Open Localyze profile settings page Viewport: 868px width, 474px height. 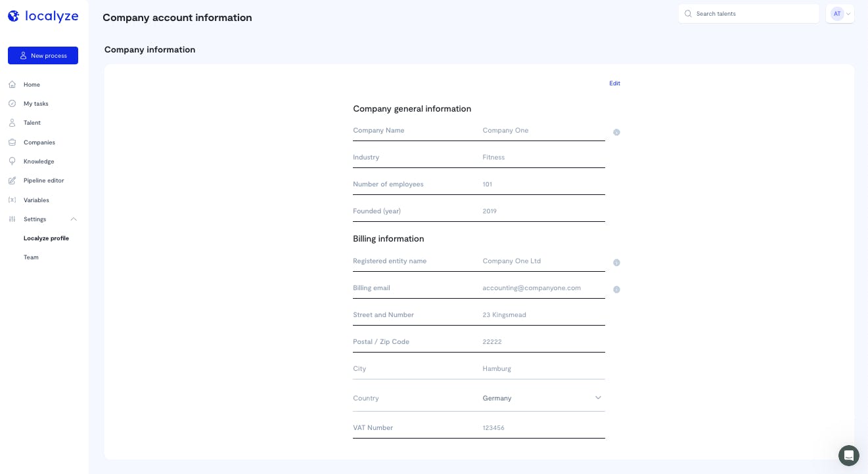point(46,238)
